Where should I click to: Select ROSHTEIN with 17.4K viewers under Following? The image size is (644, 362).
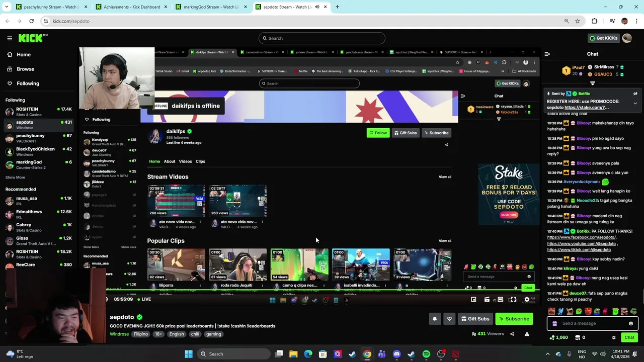click(x=38, y=111)
